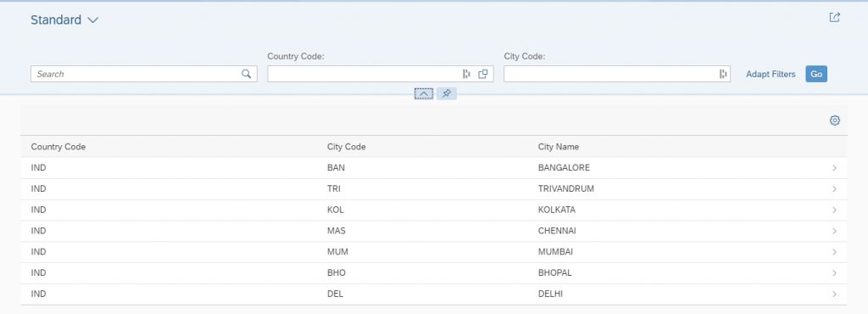Select the City Name column header
The height and width of the screenshot is (314, 868).
[x=559, y=147]
